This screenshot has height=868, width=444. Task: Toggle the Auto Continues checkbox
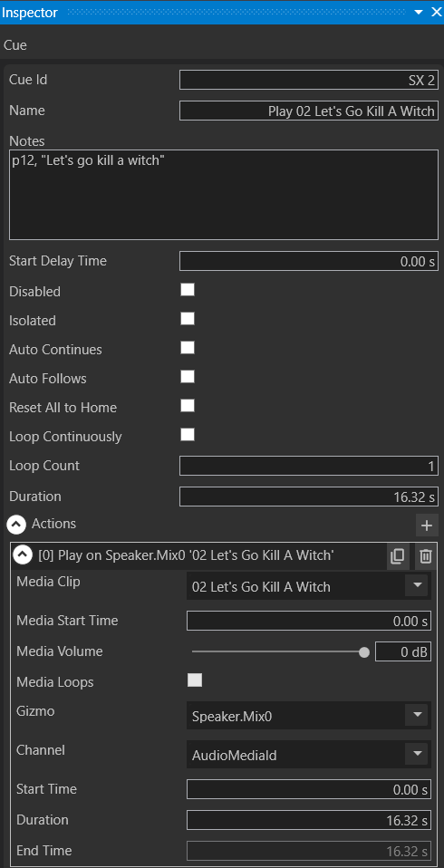click(188, 348)
